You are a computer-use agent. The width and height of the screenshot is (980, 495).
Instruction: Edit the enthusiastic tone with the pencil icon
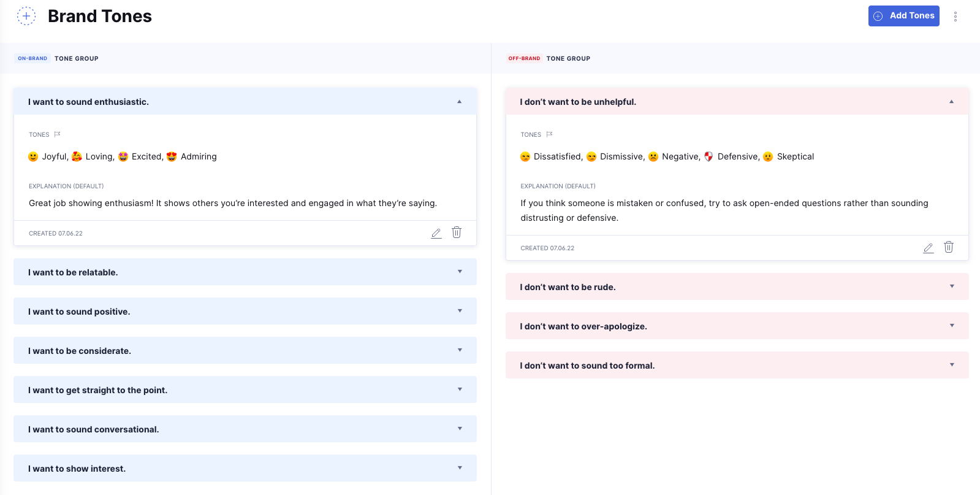pos(436,233)
